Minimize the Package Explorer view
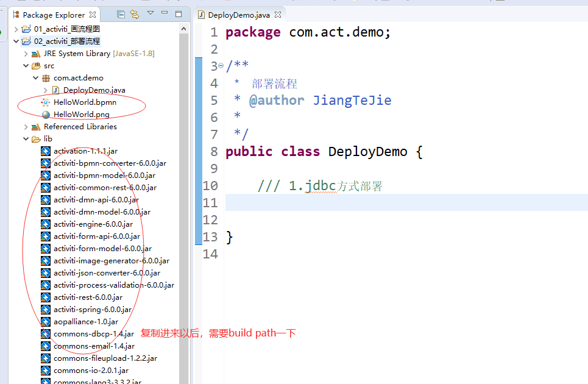The image size is (588, 384). click(165, 13)
